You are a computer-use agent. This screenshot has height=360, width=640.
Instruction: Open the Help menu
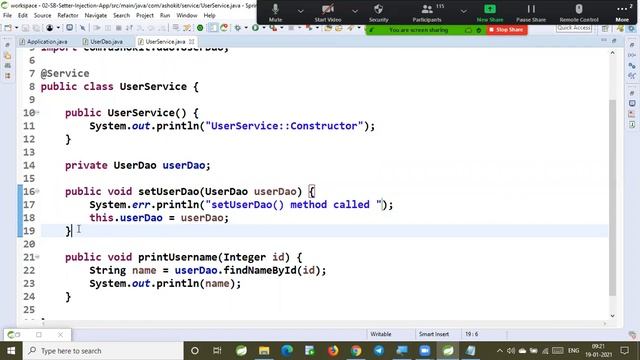coord(209,16)
